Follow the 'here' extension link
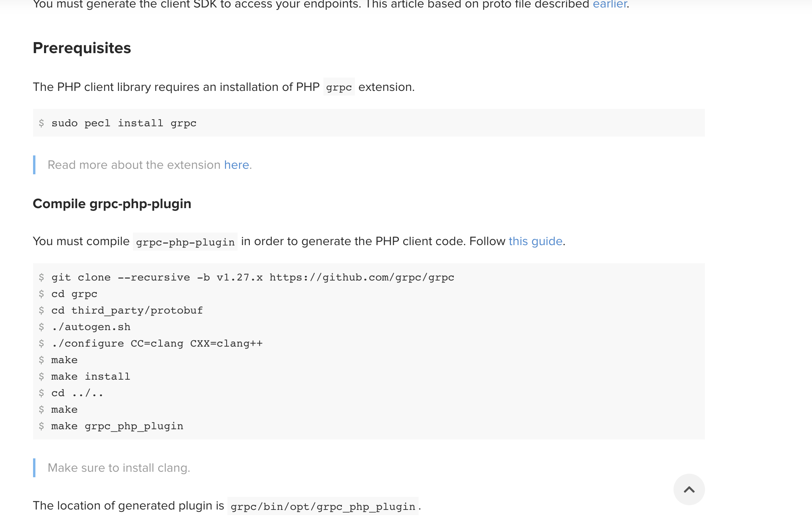812x528 pixels. pyautogui.click(x=236, y=165)
